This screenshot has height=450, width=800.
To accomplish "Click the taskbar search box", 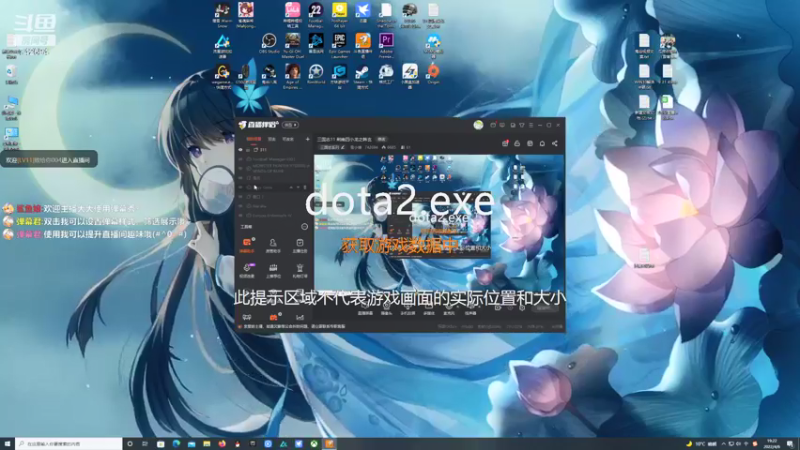I will (x=69, y=444).
